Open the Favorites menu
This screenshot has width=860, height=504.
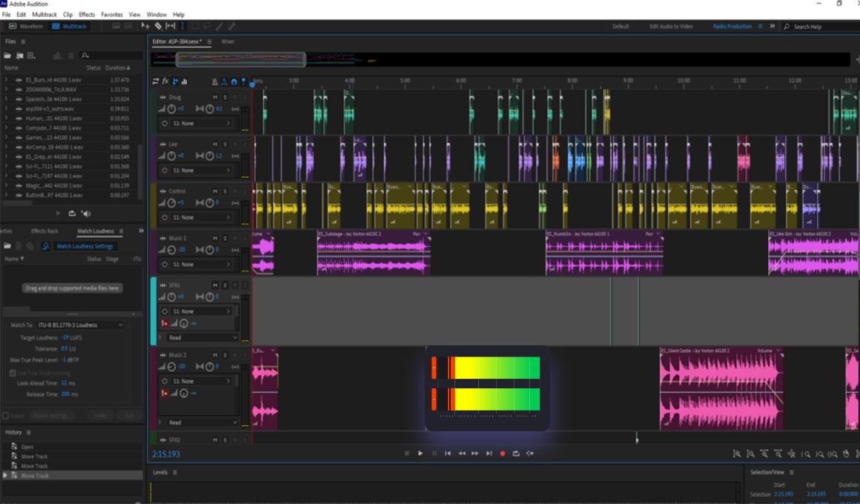112,15
